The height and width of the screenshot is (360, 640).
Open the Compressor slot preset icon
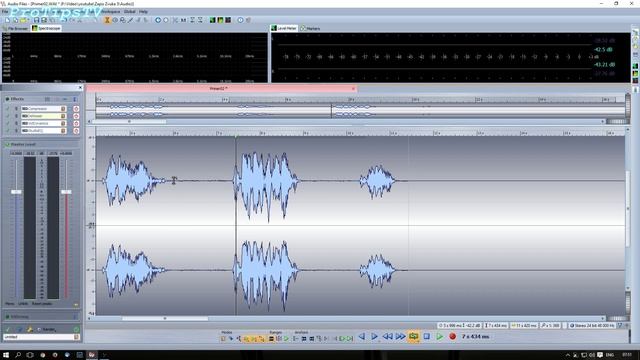coord(63,109)
